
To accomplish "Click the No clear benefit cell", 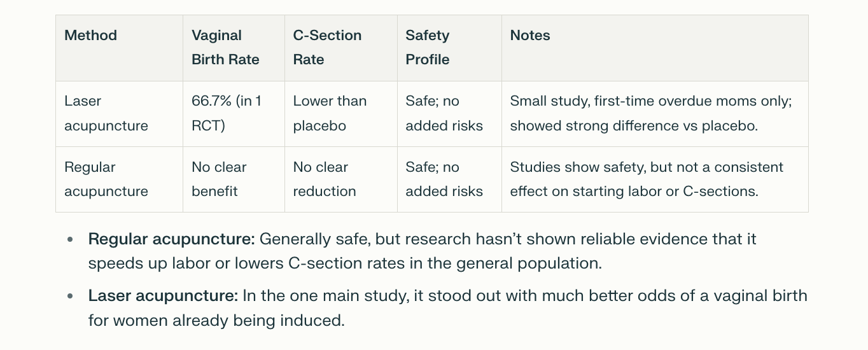I will (219, 179).
